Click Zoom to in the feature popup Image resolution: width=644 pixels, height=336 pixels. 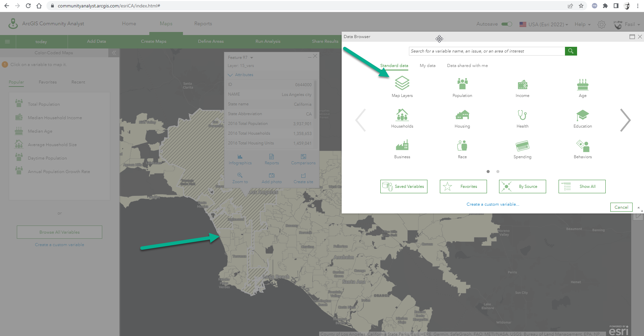pyautogui.click(x=240, y=177)
